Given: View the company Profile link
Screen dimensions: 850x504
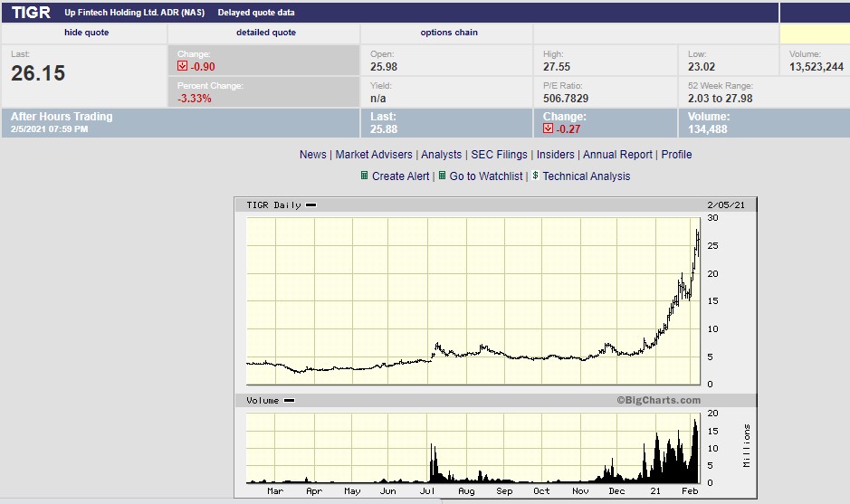Looking at the screenshot, I should (x=676, y=155).
